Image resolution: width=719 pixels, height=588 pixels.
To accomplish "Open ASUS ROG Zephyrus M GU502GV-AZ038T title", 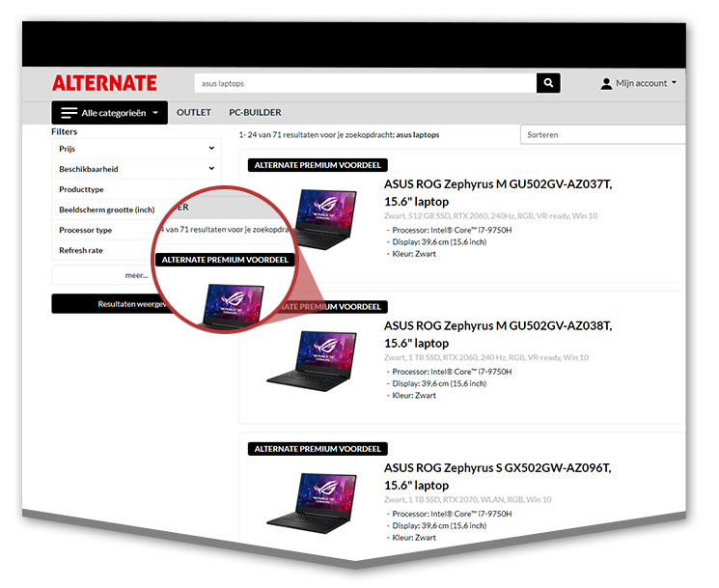I will 498,334.
